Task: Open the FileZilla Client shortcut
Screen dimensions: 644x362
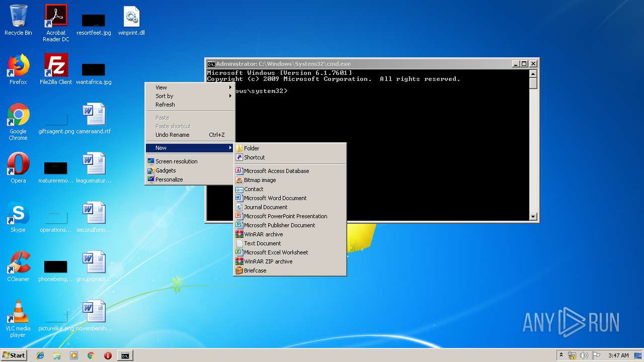Action: click(56, 69)
